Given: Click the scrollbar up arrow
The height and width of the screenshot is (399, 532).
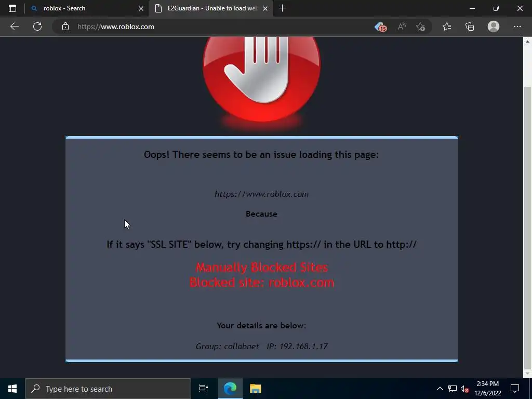Looking at the screenshot, I should click(x=527, y=42).
